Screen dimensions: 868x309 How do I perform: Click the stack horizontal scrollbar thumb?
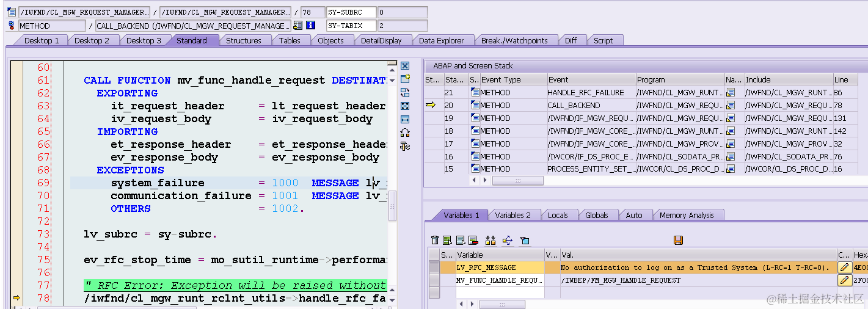tap(517, 181)
